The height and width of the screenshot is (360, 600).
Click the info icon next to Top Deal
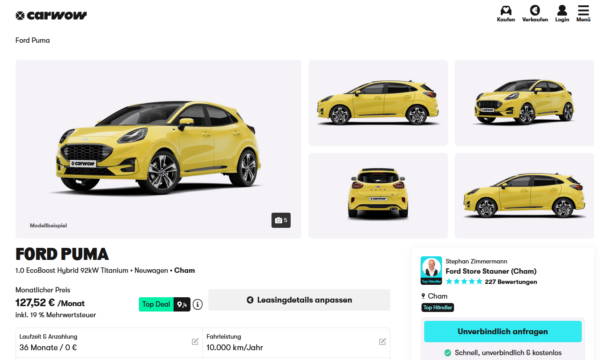[197, 305]
